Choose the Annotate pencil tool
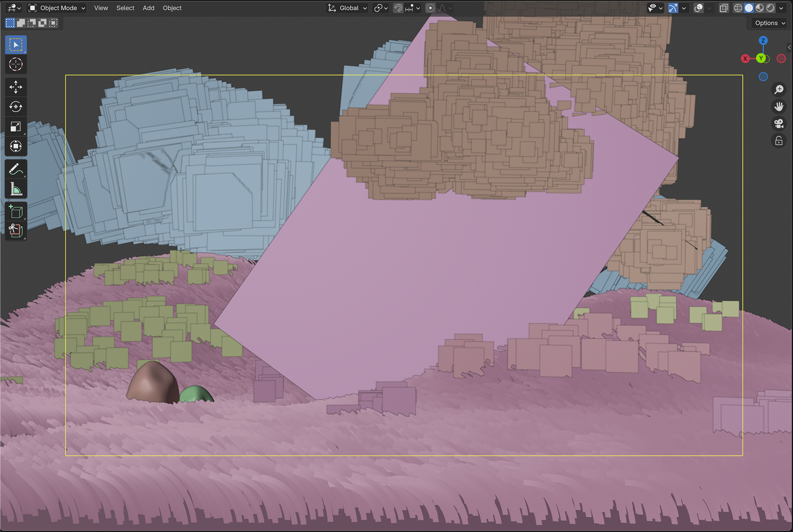This screenshot has width=793, height=532. (16, 169)
